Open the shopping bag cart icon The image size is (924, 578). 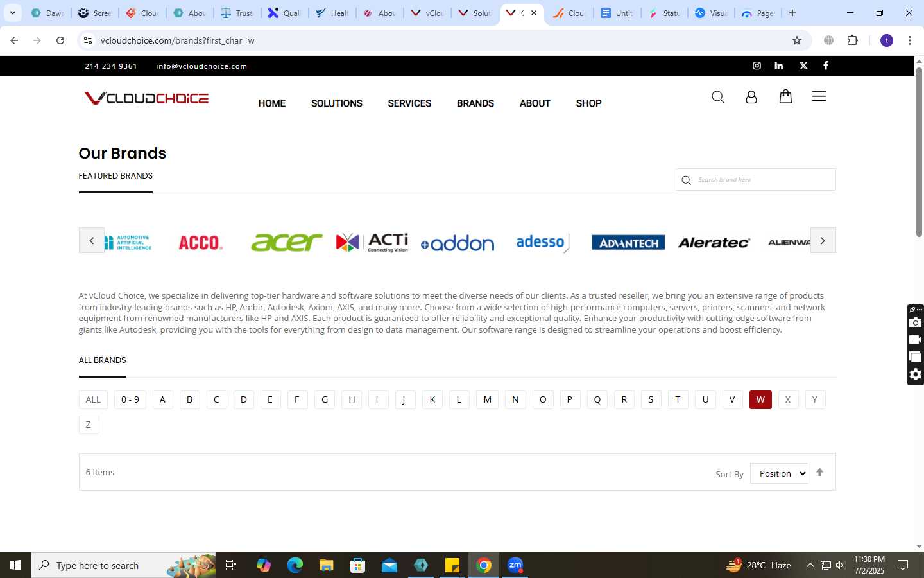click(785, 96)
